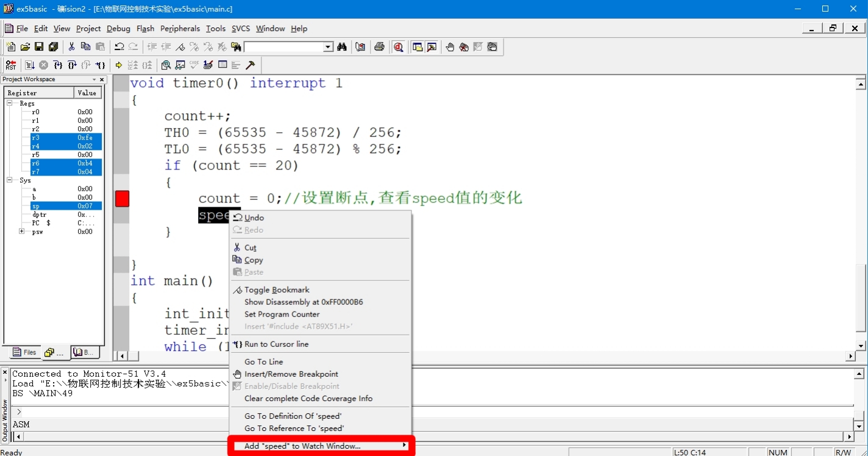Open the Peripherals menu
The height and width of the screenshot is (456, 868).
pos(180,28)
